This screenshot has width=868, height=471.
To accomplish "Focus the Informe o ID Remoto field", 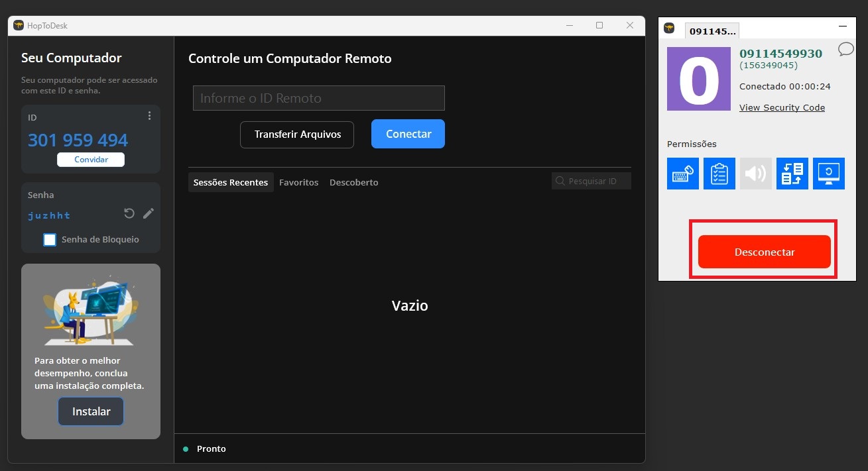I will (x=319, y=98).
